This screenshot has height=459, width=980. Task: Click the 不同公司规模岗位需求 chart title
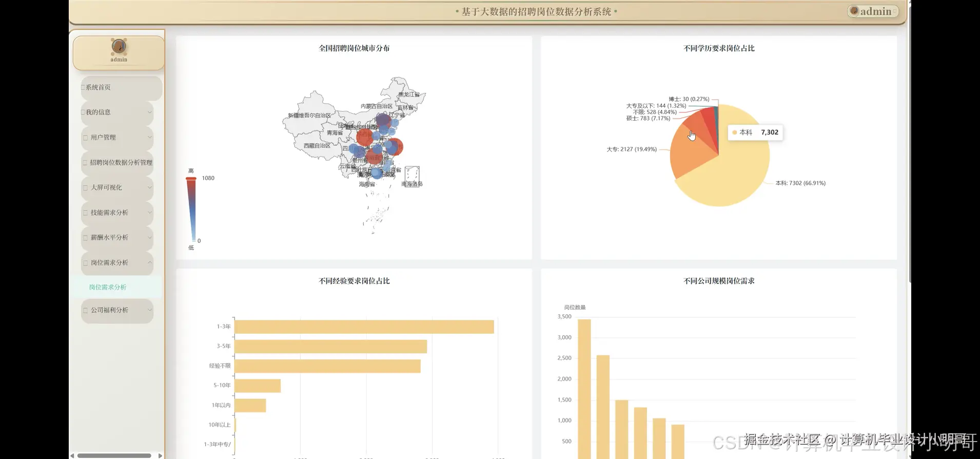pos(719,281)
